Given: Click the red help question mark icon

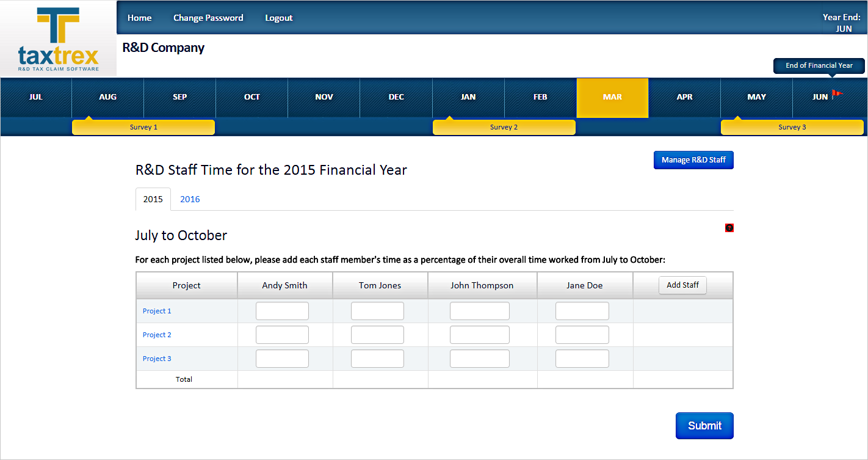Looking at the screenshot, I should [x=729, y=228].
